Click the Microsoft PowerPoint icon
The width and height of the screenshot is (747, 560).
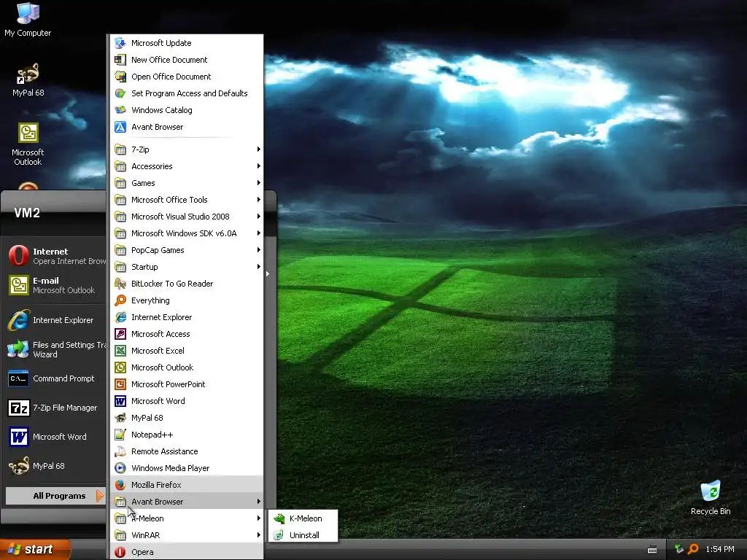[x=120, y=384]
